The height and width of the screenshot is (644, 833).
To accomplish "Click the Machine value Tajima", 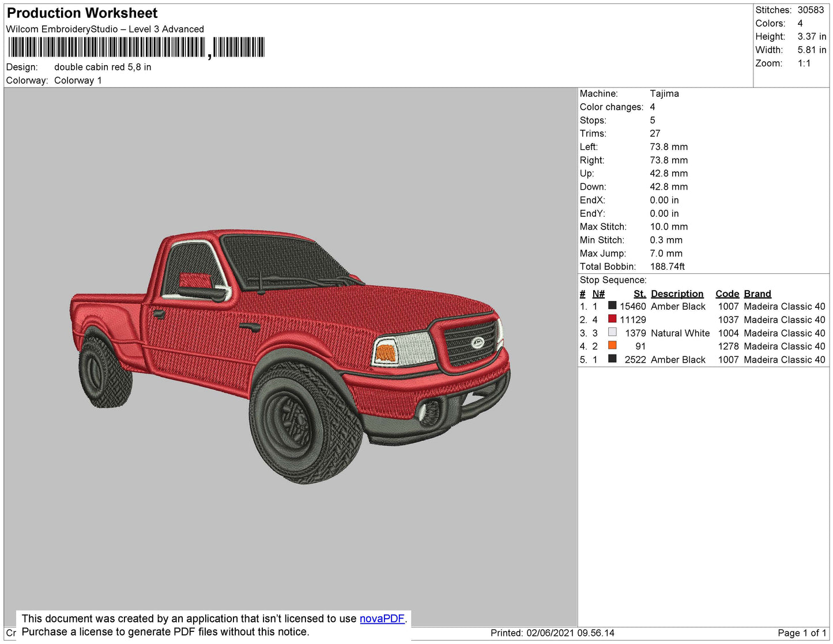I will pos(664,93).
